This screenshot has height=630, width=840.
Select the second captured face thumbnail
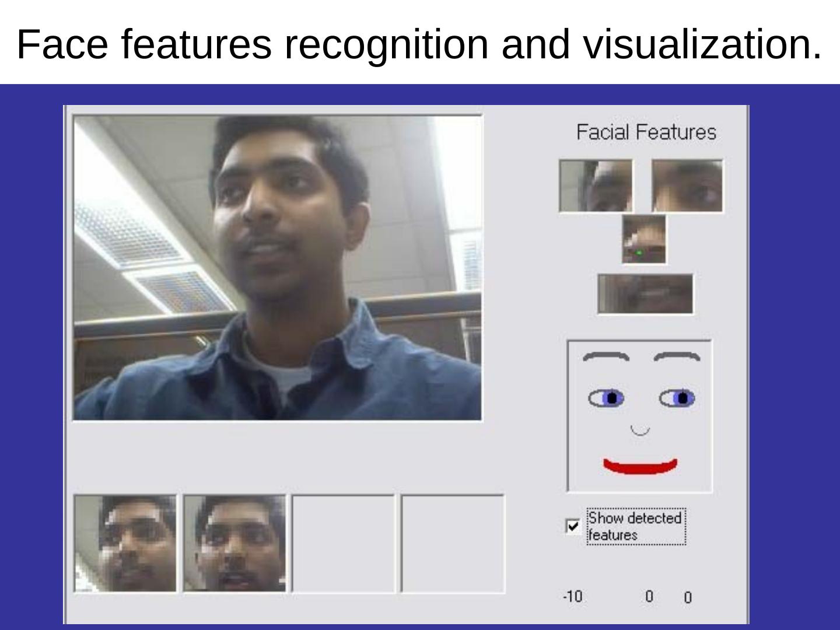[235, 544]
